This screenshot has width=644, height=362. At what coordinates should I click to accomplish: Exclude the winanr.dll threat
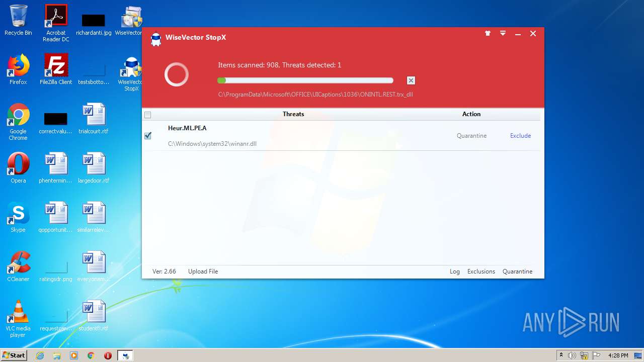(520, 136)
